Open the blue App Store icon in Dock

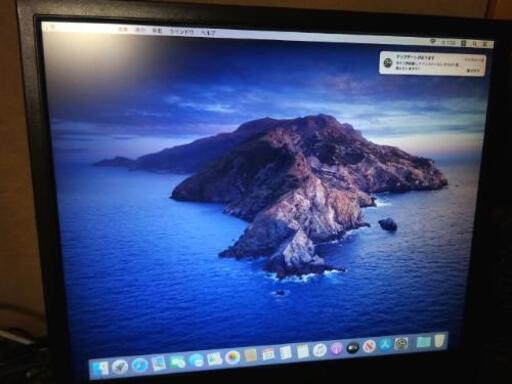pyautogui.click(x=386, y=345)
